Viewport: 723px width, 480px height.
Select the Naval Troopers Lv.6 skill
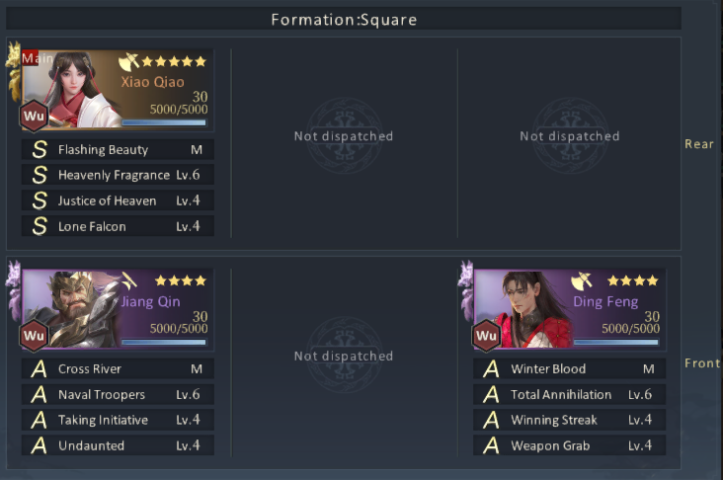click(118, 395)
